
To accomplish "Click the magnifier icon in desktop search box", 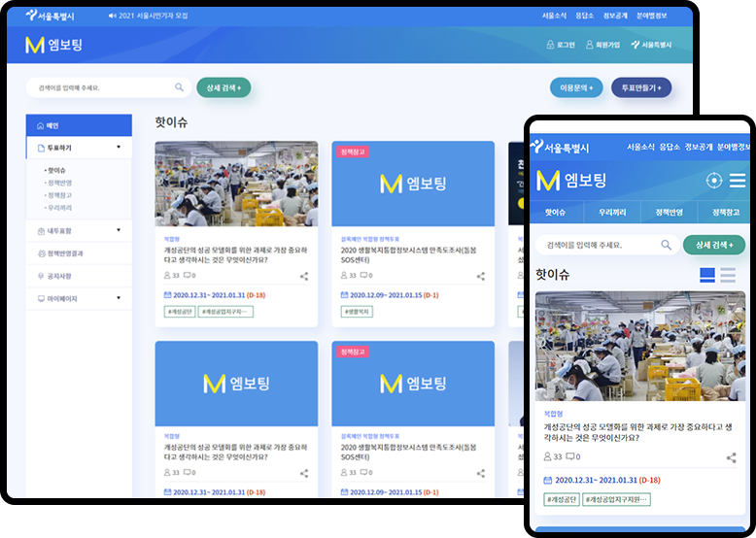I will click(179, 87).
